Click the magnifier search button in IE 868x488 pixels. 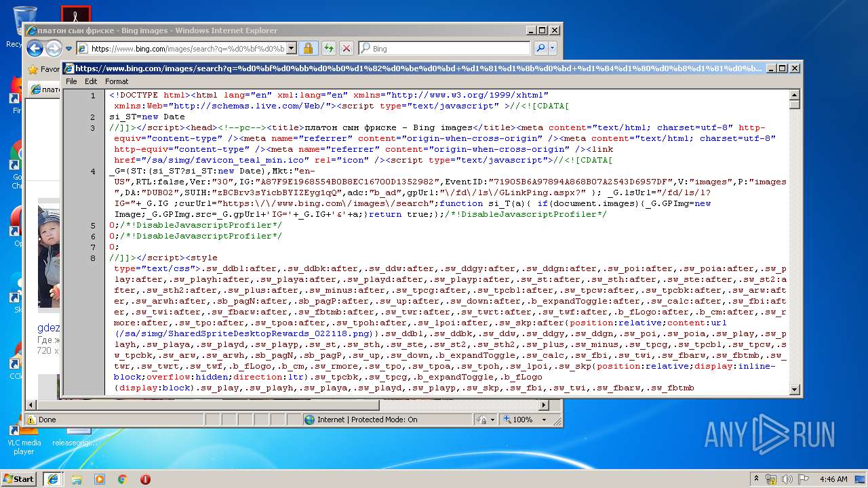click(x=540, y=48)
